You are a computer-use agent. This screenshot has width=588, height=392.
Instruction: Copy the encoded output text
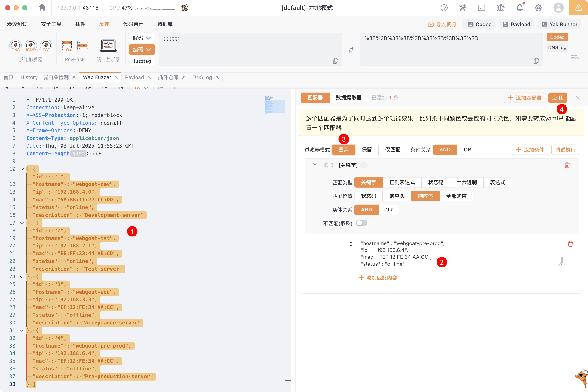point(536,61)
